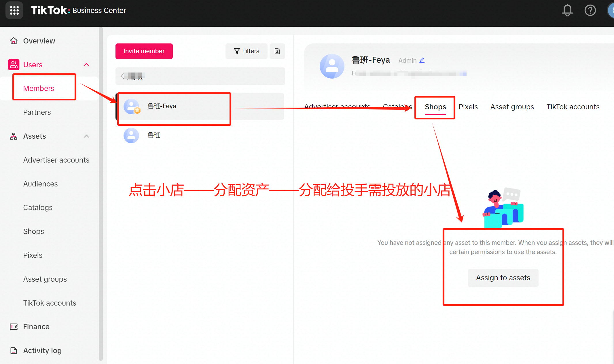Open the notifications bell

tap(567, 10)
